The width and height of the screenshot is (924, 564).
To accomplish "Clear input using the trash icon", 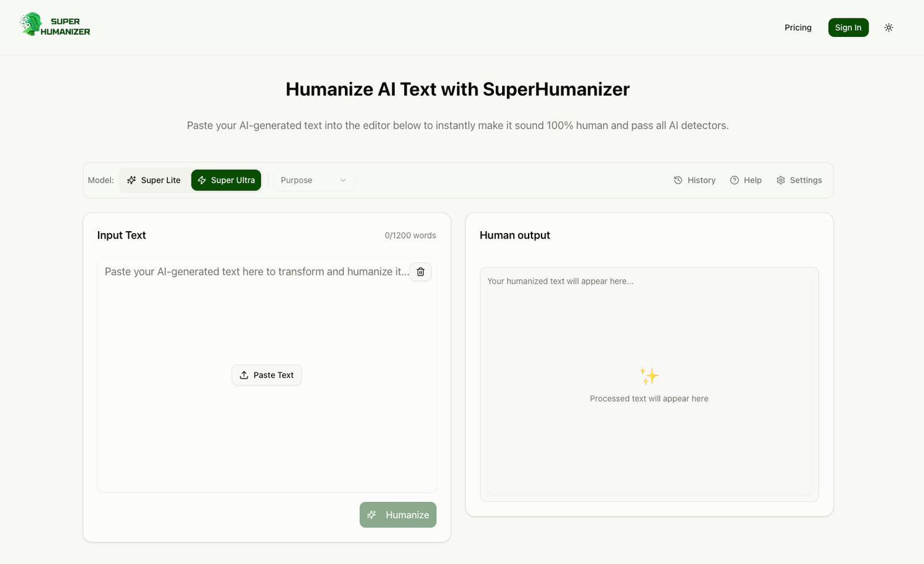I will pyautogui.click(x=421, y=272).
